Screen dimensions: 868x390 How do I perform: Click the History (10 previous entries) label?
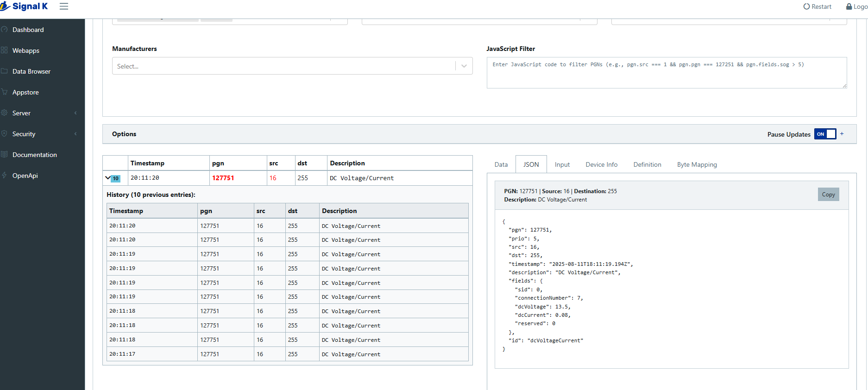[x=151, y=195]
